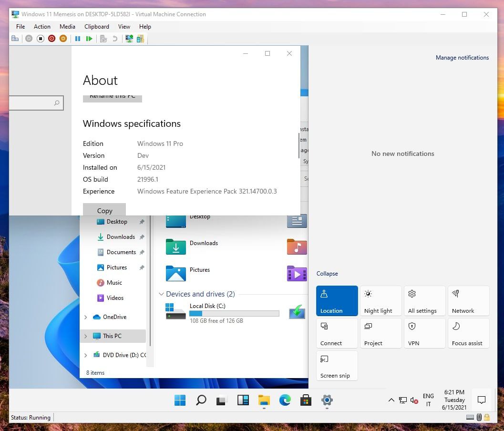Pause the virtual machine

pyautogui.click(x=78, y=39)
